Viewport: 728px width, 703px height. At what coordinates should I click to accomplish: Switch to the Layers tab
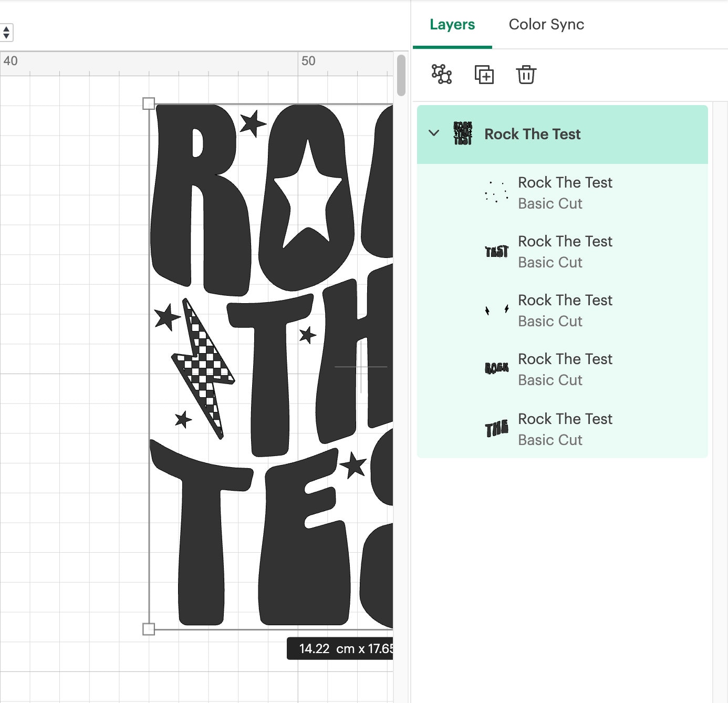coord(452,24)
